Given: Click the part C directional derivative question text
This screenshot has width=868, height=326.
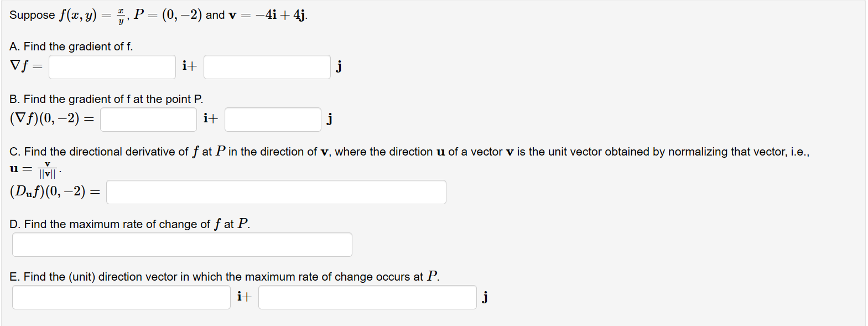Looking at the screenshot, I should pyautogui.click(x=409, y=152).
